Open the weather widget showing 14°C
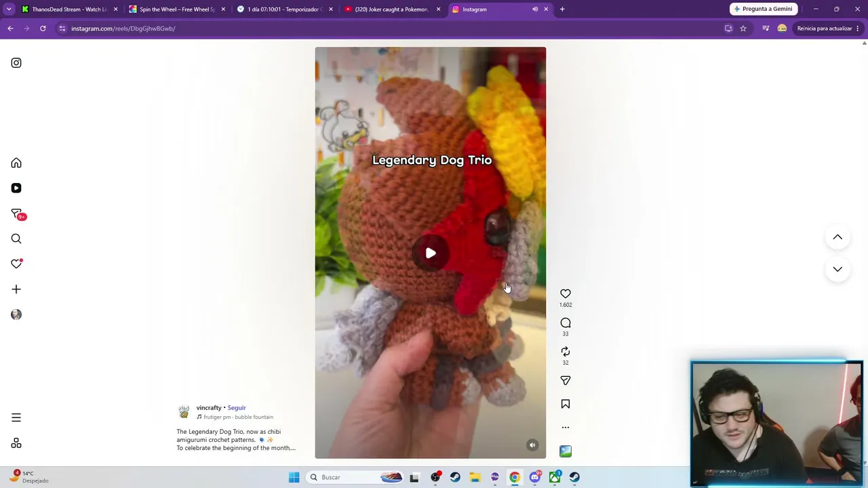 (30, 476)
